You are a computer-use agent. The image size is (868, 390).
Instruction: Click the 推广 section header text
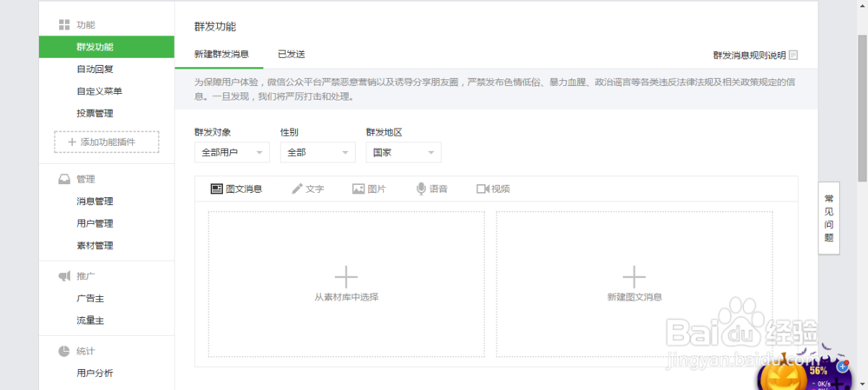click(86, 276)
